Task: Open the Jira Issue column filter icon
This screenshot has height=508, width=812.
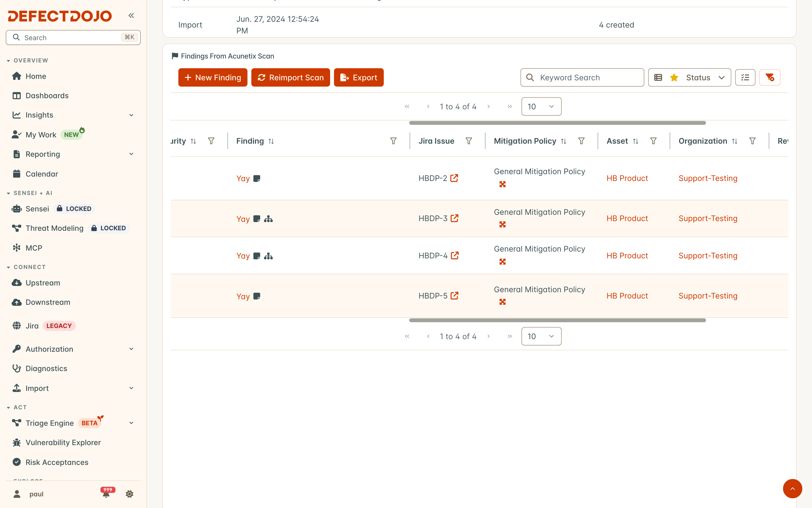Action: coord(469,141)
